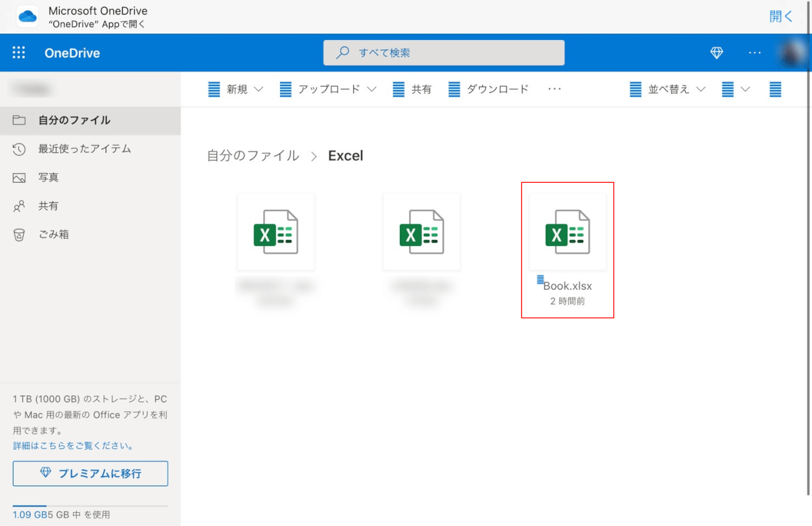Click the プレミアムに移行 button

(x=90, y=473)
